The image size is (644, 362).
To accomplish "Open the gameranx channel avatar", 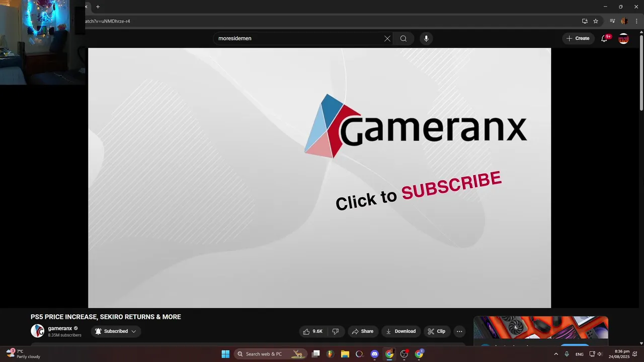I will tap(37, 331).
